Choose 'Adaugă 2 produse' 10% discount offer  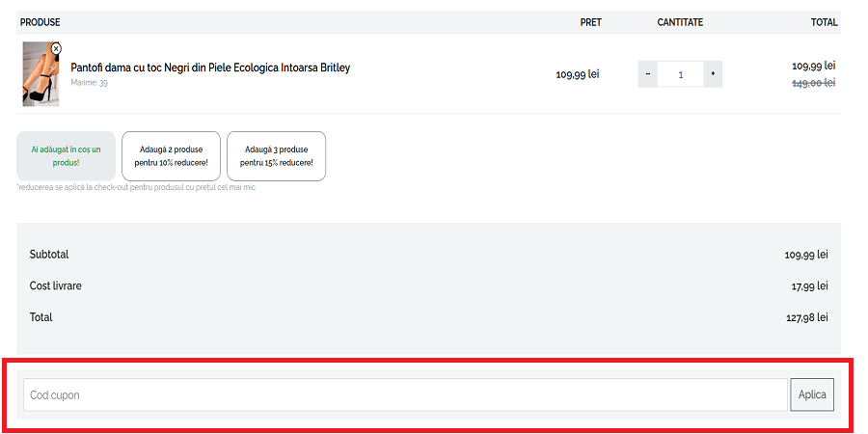(171, 156)
